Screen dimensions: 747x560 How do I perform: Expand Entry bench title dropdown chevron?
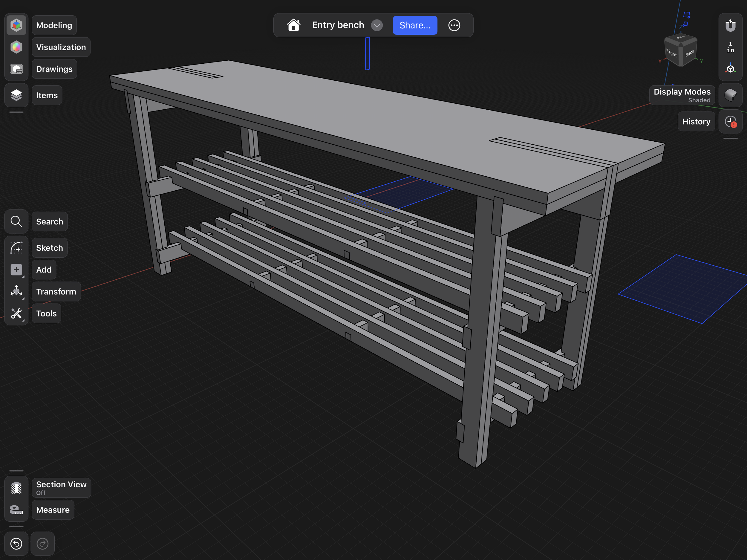pos(377,25)
